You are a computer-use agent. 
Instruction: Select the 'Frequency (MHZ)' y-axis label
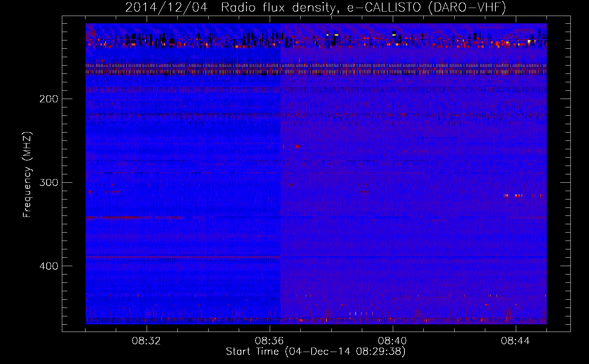(27, 175)
